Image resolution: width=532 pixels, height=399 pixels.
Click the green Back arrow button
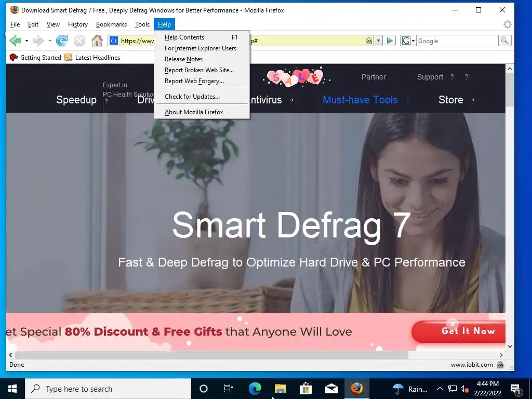tap(15, 41)
